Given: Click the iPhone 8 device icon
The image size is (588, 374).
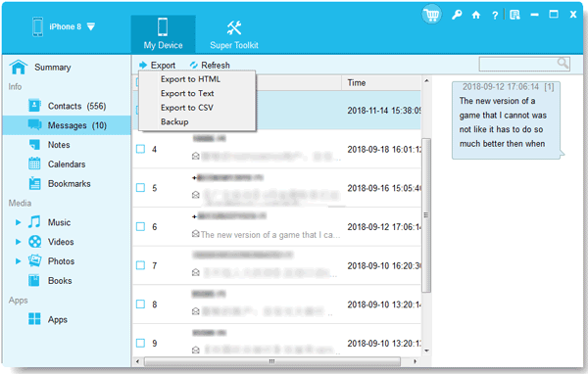Looking at the screenshot, I should 38,26.
